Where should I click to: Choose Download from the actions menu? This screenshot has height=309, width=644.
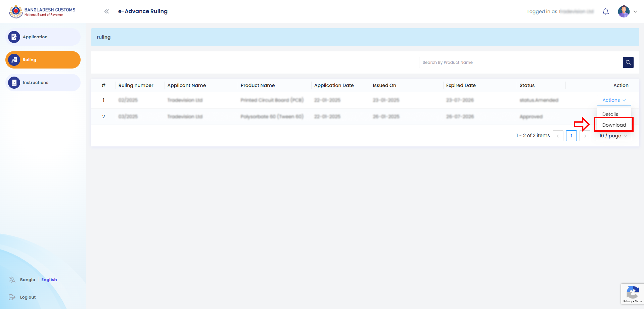(614, 125)
